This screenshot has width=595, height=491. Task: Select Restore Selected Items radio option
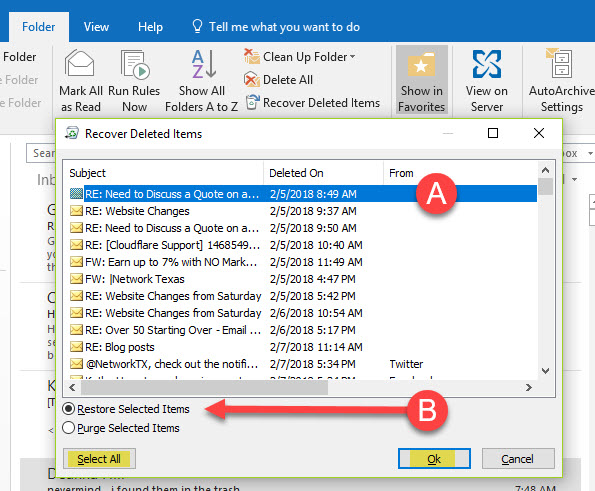point(68,409)
